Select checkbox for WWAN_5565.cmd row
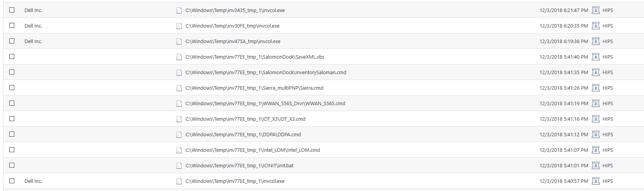This screenshot has width=644, height=191. click(x=12, y=103)
